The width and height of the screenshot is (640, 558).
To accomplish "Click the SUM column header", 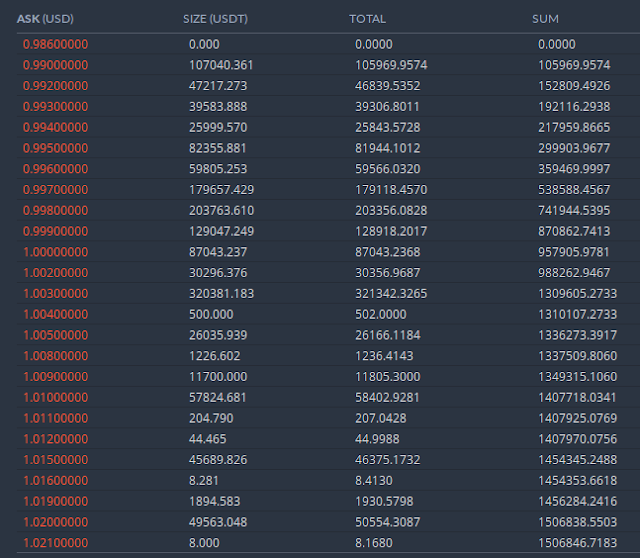I will tap(545, 19).
